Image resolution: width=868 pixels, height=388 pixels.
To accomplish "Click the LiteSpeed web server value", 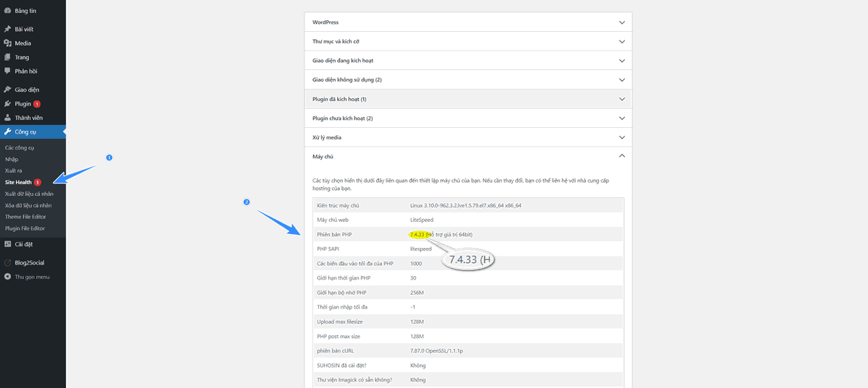I will pyautogui.click(x=422, y=219).
